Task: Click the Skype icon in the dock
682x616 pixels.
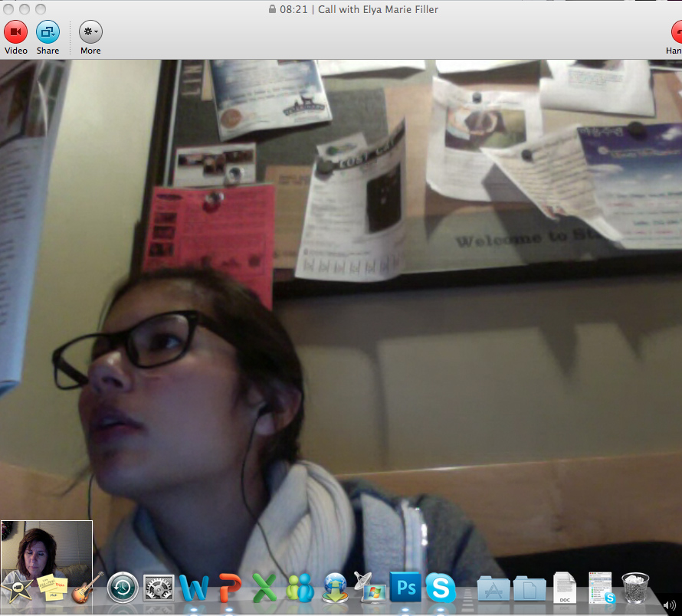Action: coord(441,588)
